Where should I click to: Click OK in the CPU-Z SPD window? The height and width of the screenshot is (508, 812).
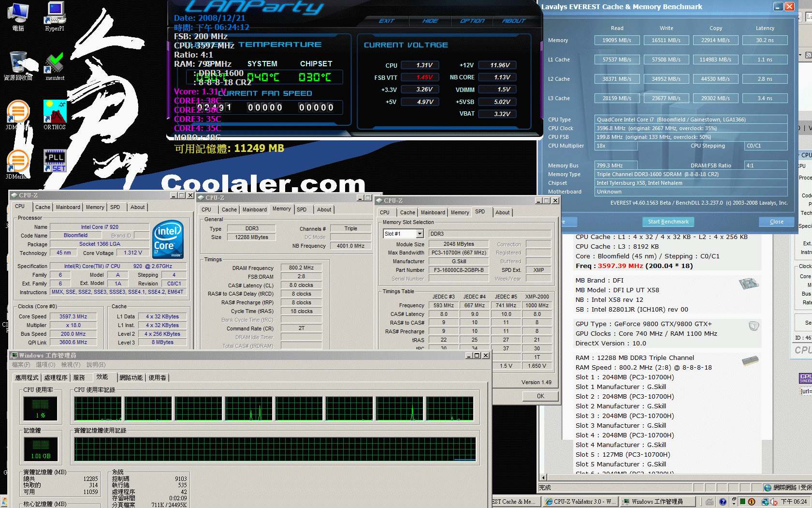pos(540,396)
